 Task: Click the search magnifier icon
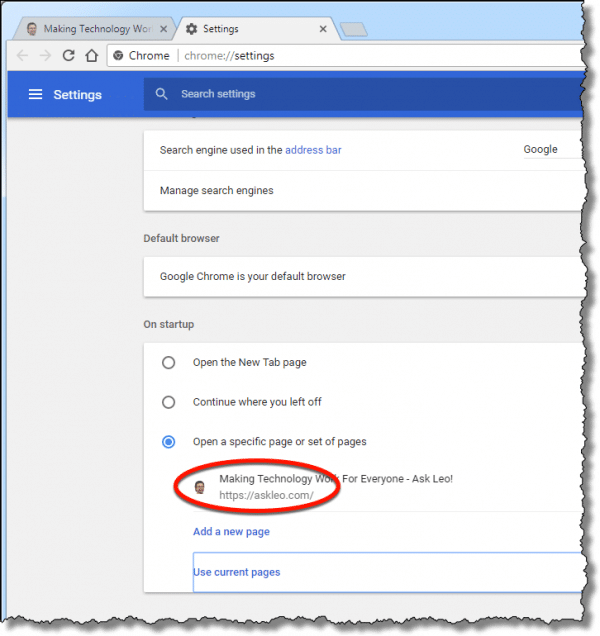[x=161, y=94]
